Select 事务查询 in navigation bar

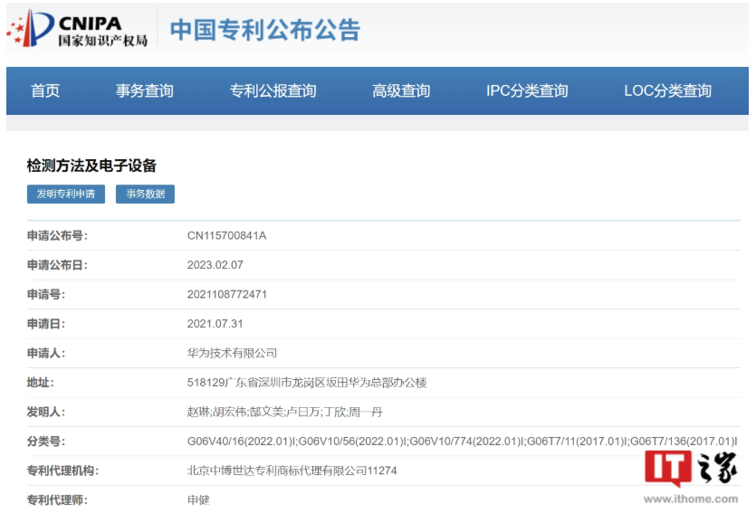coord(144,90)
